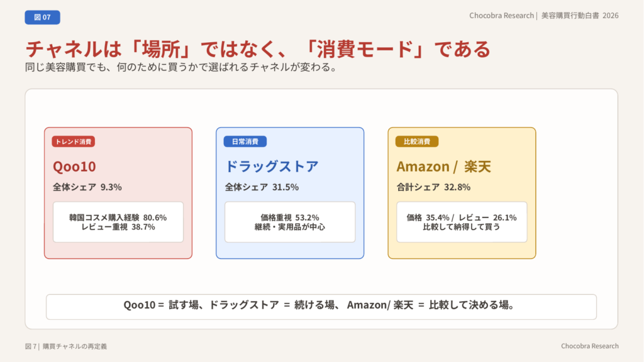Click the summary bar with Qoo10 = 試す場
The width and height of the screenshot is (644, 362).
tap(321, 306)
